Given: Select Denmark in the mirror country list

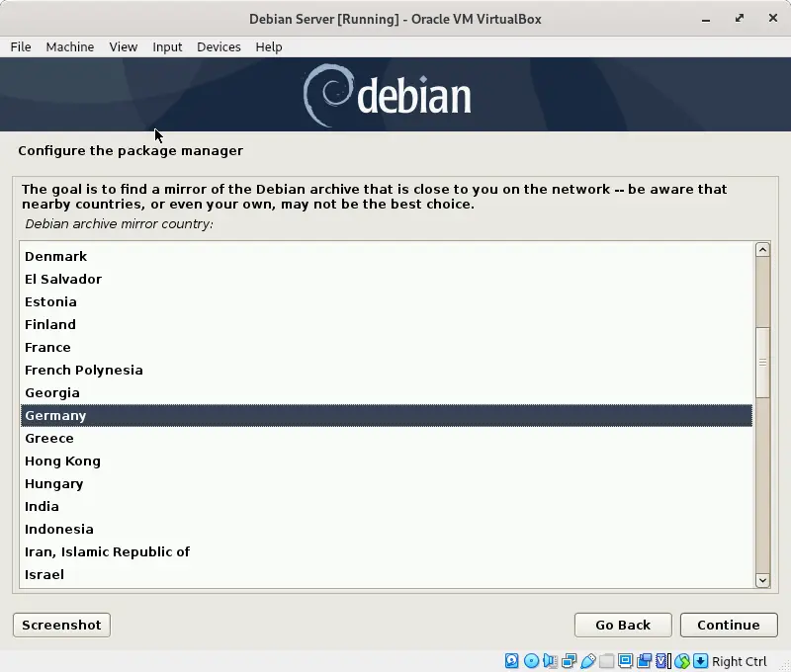Looking at the screenshot, I should (x=387, y=256).
